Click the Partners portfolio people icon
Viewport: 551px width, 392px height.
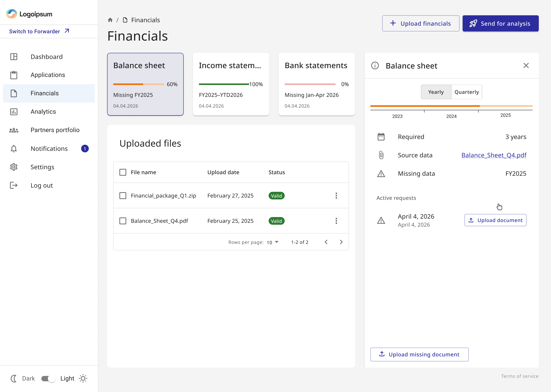14,130
